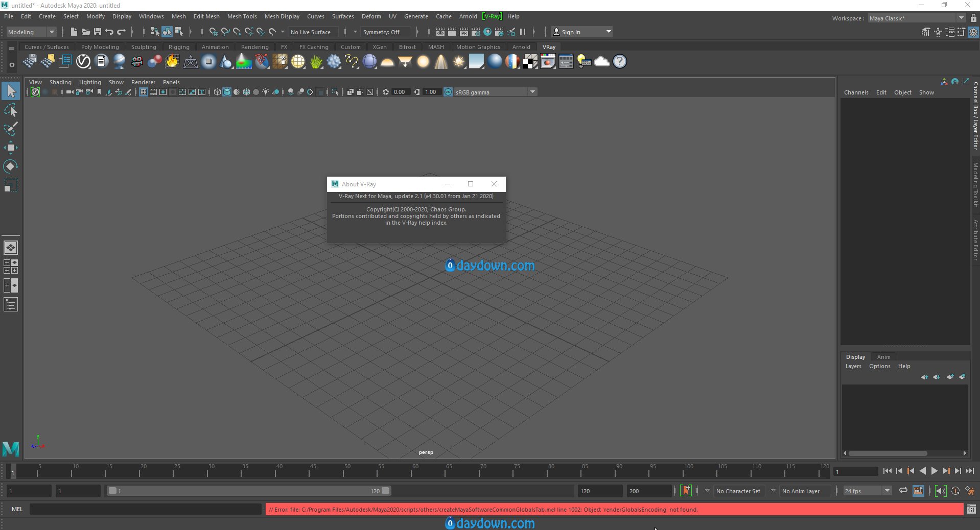The image size is (980, 530).
Task: Open the No Live Surface field
Action: point(313,32)
